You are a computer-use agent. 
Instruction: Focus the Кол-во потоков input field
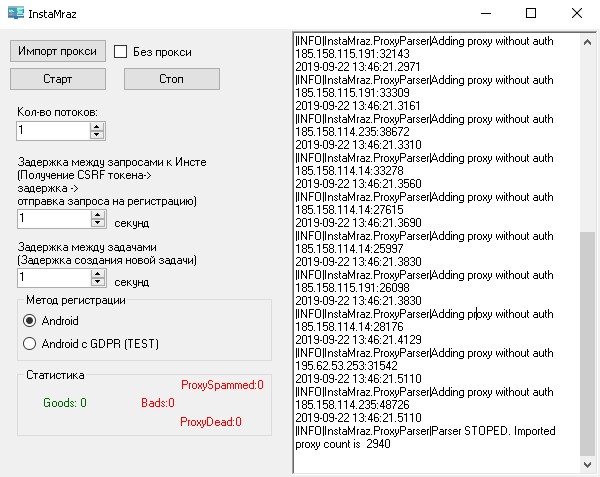[x=52, y=130]
